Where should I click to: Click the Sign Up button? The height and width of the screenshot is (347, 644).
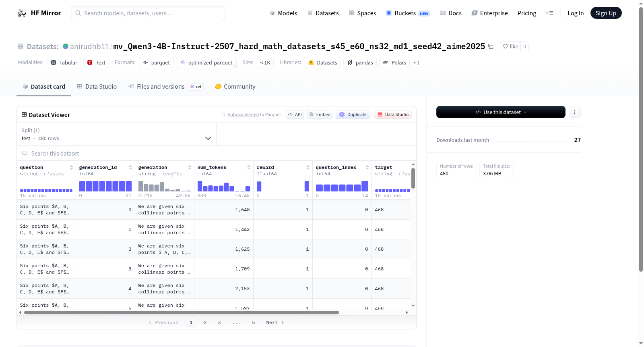click(x=606, y=13)
